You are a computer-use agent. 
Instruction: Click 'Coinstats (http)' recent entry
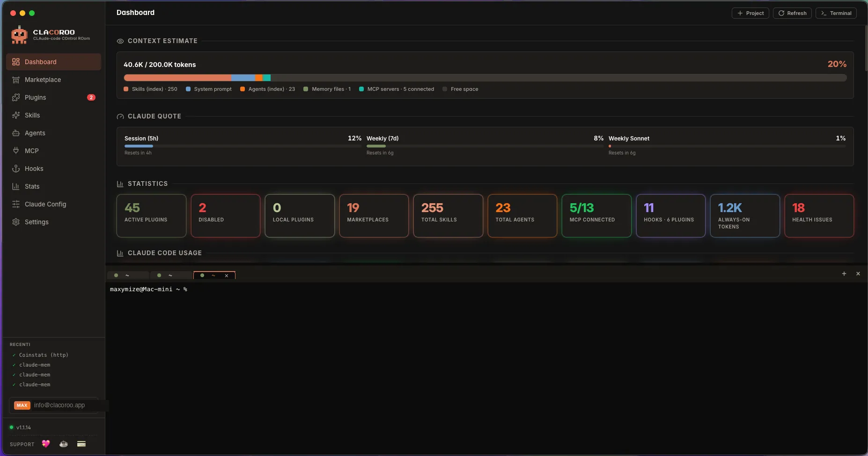(x=44, y=355)
